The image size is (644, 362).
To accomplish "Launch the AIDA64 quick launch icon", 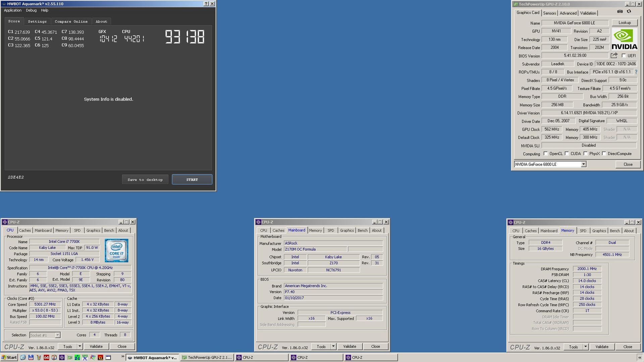I will (x=46, y=357).
